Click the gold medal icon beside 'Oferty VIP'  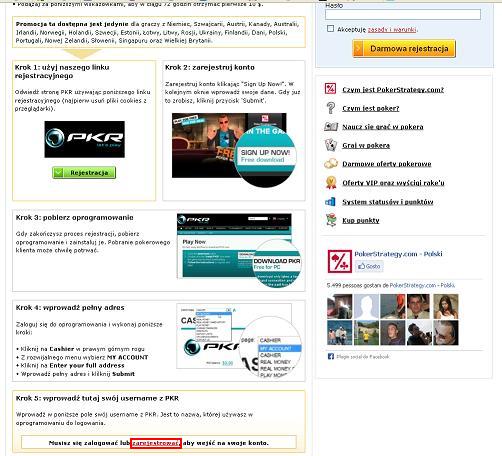[331, 183]
